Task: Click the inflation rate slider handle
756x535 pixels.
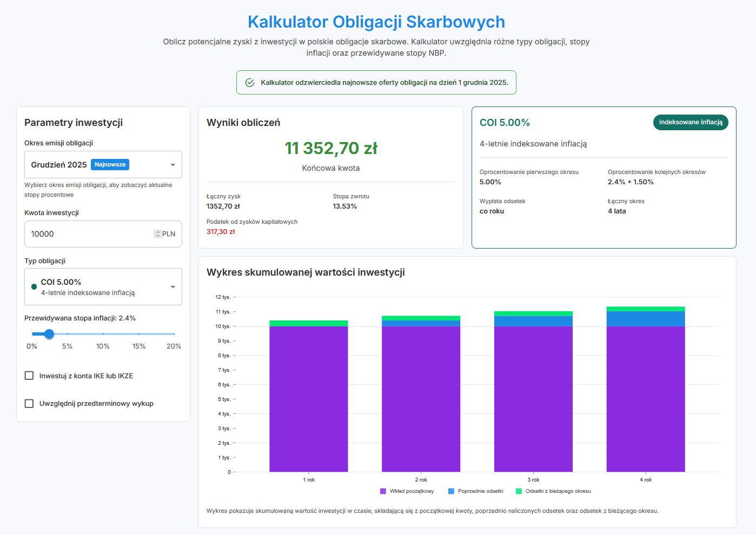Action: pyautogui.click(x=49, y=334)
